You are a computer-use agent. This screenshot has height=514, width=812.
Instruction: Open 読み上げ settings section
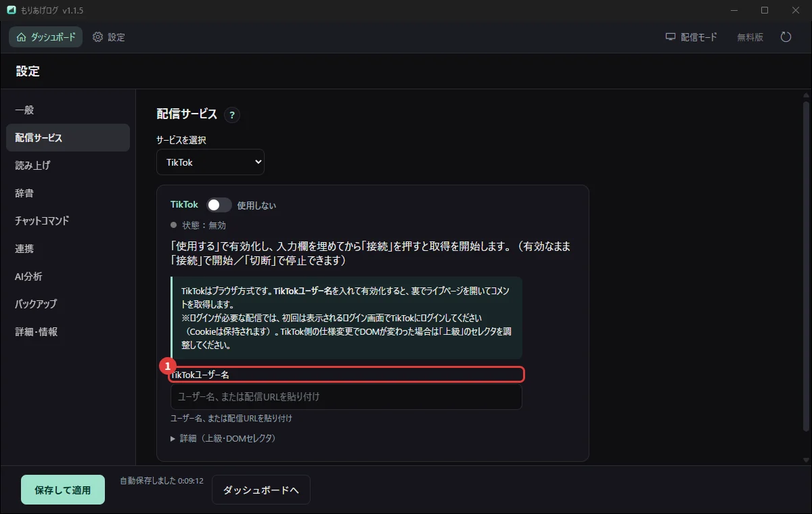[x=68, y=165]
